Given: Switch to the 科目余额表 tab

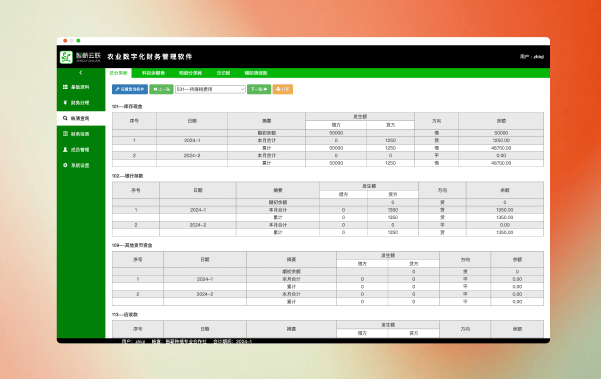Looking at the screenshot, I should [x=153, y=73].
